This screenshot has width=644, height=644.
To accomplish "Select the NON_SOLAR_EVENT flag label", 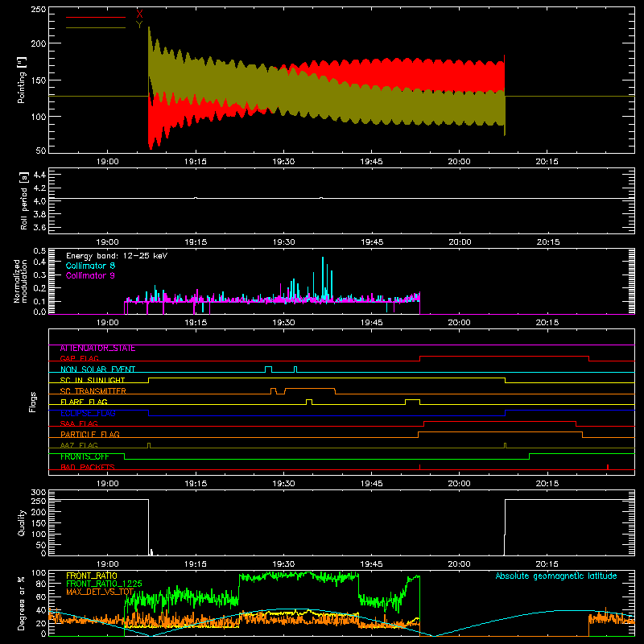I will tap(97, 369).
